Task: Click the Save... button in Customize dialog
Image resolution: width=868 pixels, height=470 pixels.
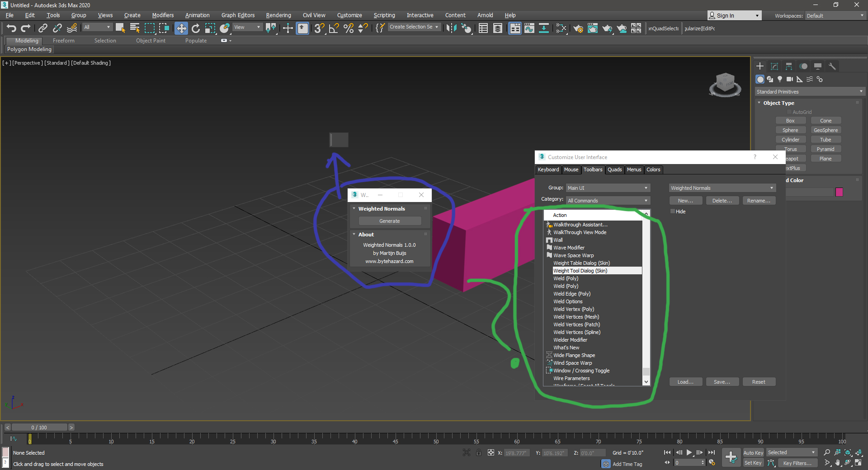Action: point(722,382)
